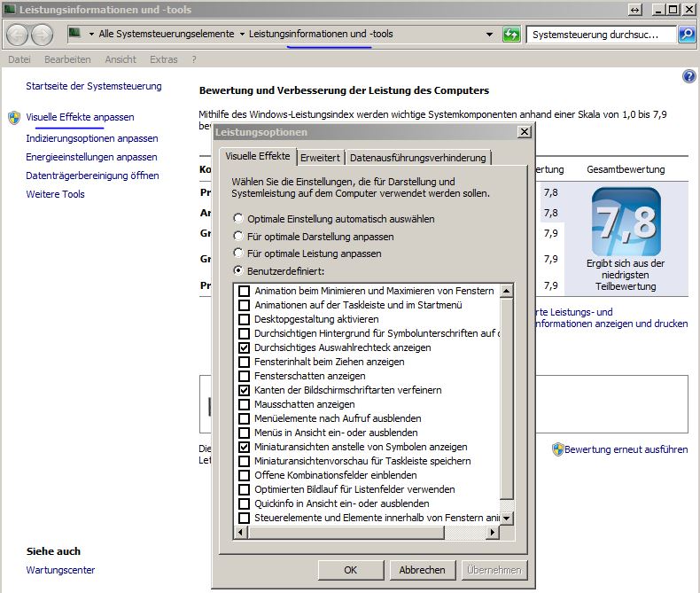The height and width of the screenshot is (593, 700).
Task: Switch to the Datenausführungsverhinderung tab
Action: point(418,158)
